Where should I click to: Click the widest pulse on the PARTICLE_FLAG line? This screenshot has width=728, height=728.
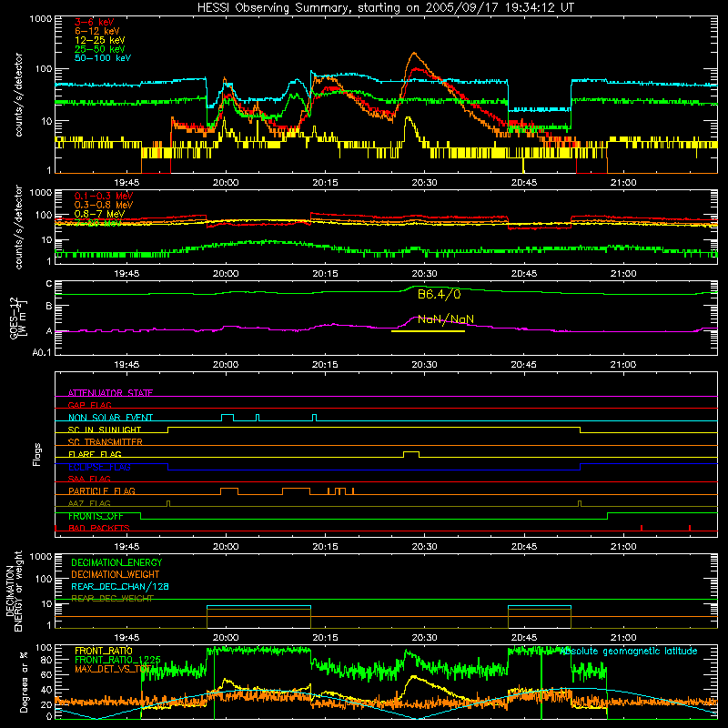point(297,491)
